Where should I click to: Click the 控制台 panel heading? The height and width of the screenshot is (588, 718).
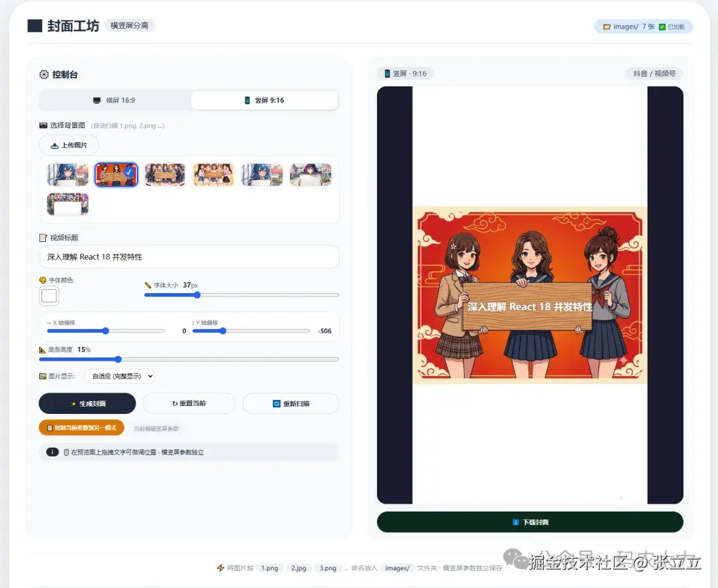(65, 74)
